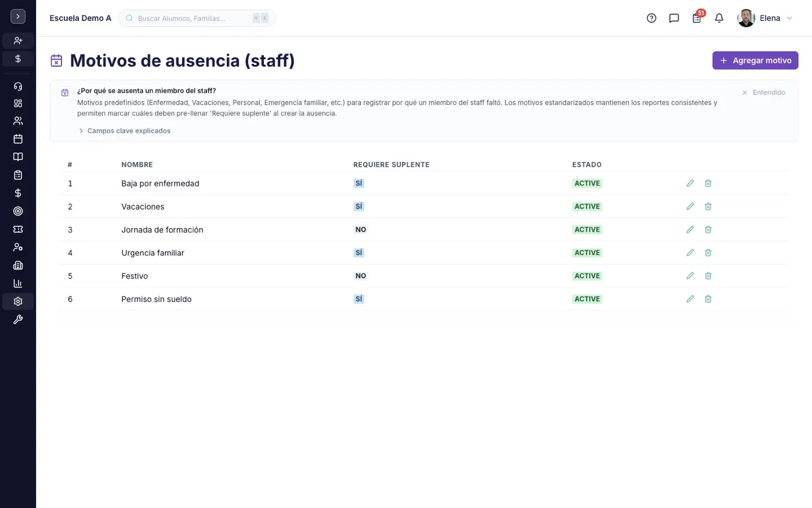The image size is (812, 508).
Task: Edit the Festivo row
Action: (x=690, y=276)
